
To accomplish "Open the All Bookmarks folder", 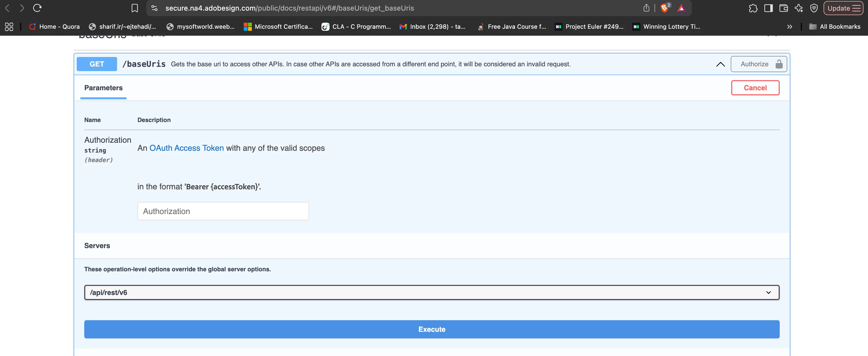I will click(x=835, y=27).
